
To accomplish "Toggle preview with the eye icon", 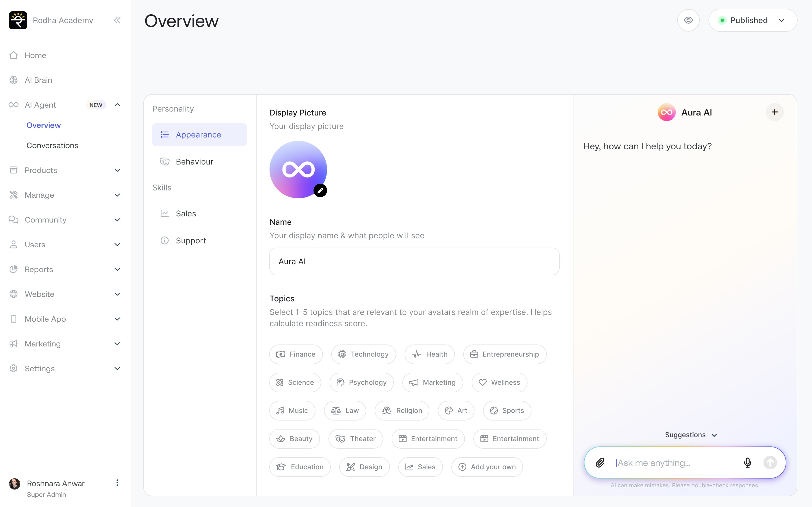I will pyautogui.click(x=688, y=21).
